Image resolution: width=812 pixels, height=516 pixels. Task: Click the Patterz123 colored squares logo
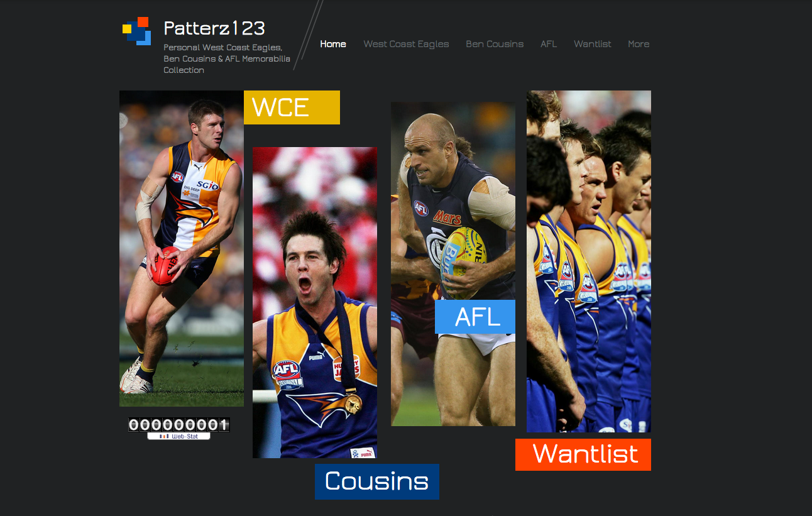[x=138, y=31]
